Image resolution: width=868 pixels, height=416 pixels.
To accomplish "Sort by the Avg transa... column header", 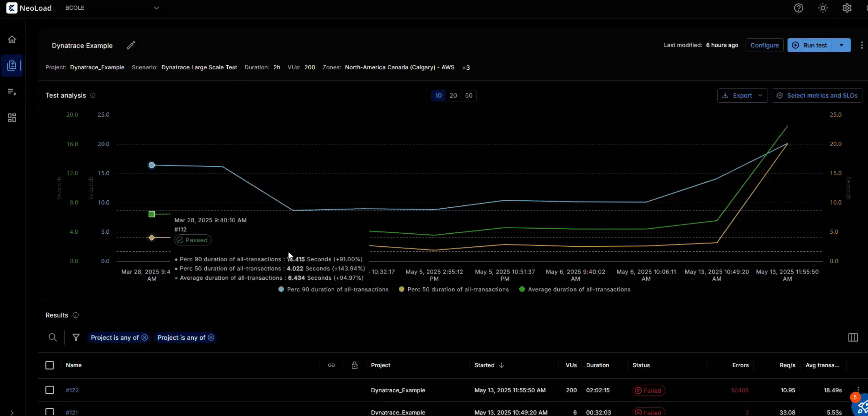I will (x=822, y=366).
